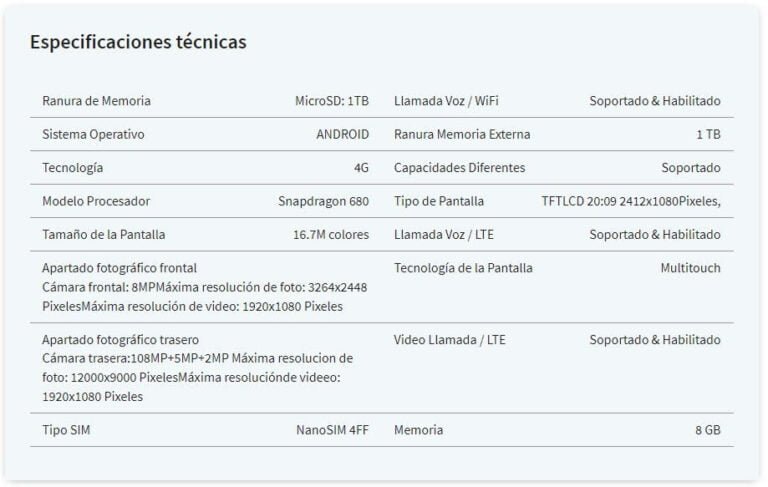Select the Tipo SIM label

66,430
